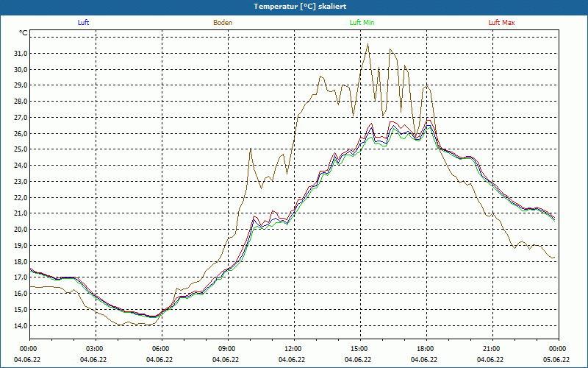Click the '09:00' time label on the x-axis
The width and height of the screenshot is (588, 368).
228,349
